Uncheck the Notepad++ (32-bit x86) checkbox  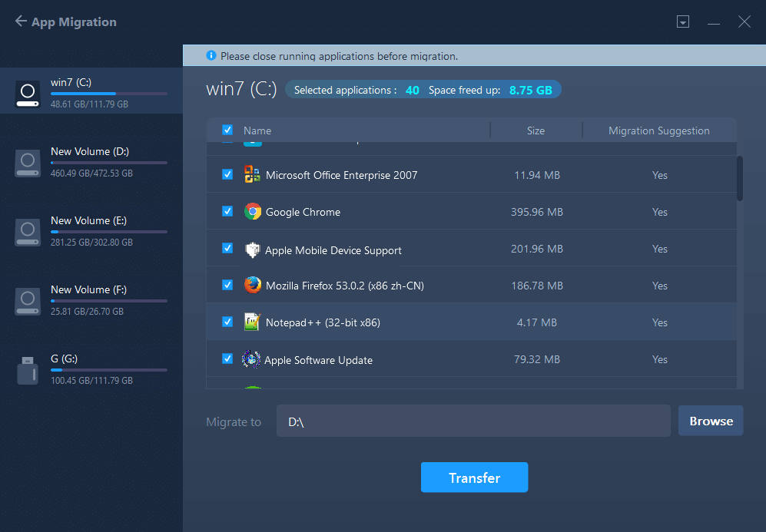coord(227,322)
